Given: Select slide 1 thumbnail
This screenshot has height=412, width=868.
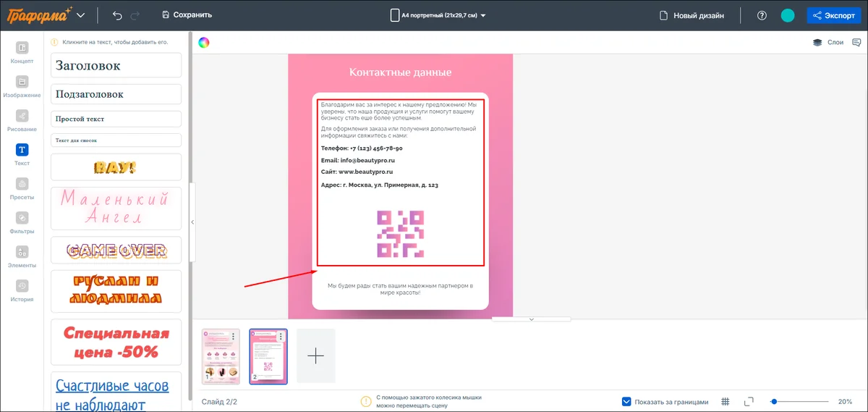Looking at the screenshot, I should point(221,356).
